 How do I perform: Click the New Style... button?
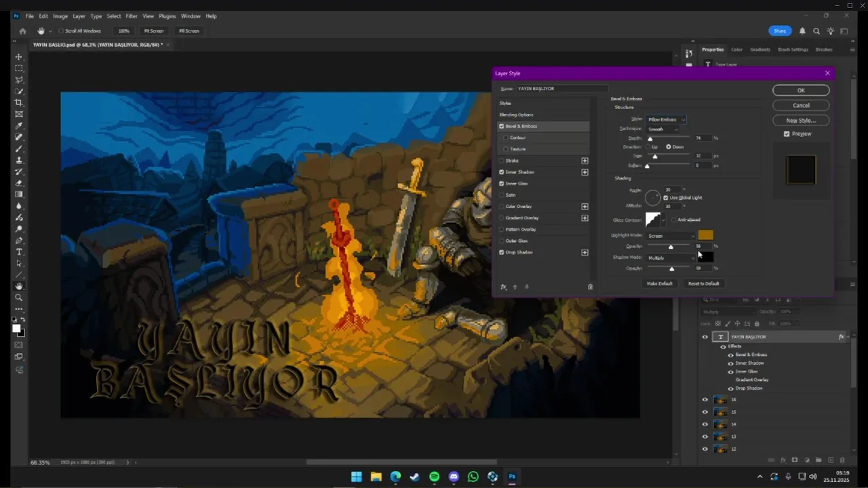tap(801, 120)
